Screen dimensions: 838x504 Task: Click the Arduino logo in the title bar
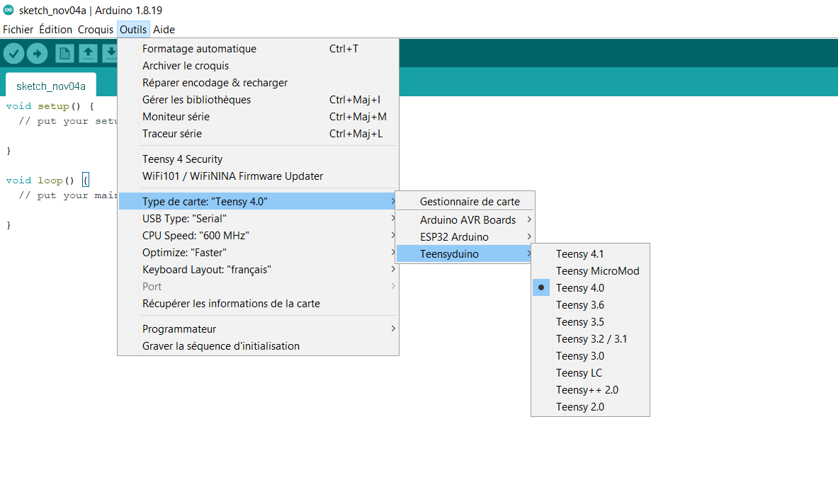pyautogui.click(x=9, y=10)
